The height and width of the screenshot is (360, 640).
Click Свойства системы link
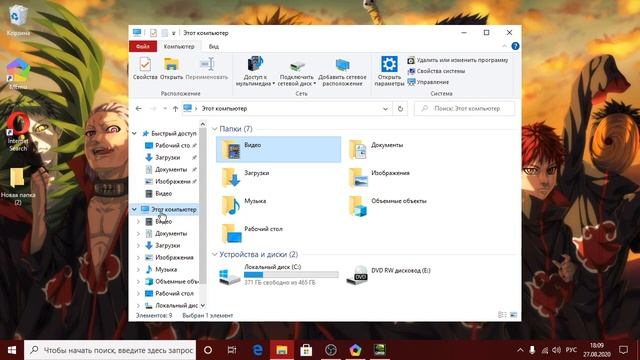tap(436, 71)
